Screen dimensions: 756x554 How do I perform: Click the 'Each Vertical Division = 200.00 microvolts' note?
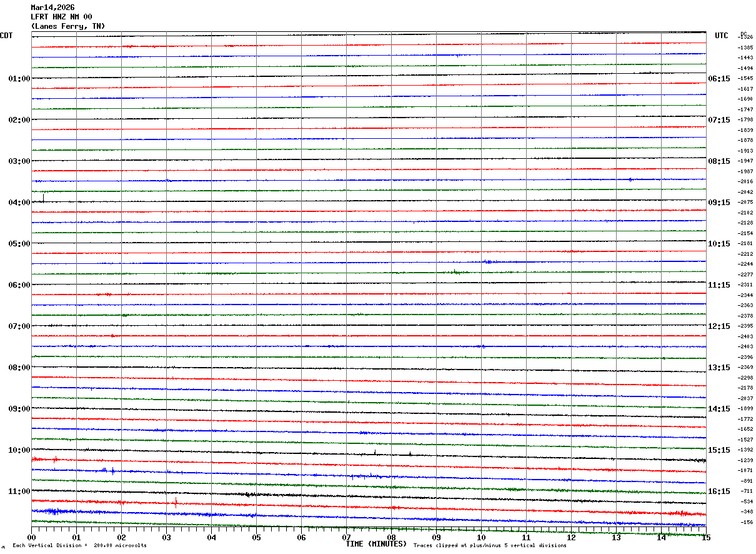click(79, 546)
